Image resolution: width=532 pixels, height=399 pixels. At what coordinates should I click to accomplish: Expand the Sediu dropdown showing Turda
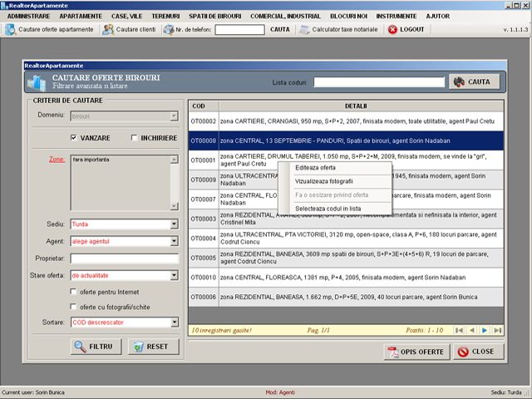click(x=174, y=224)
